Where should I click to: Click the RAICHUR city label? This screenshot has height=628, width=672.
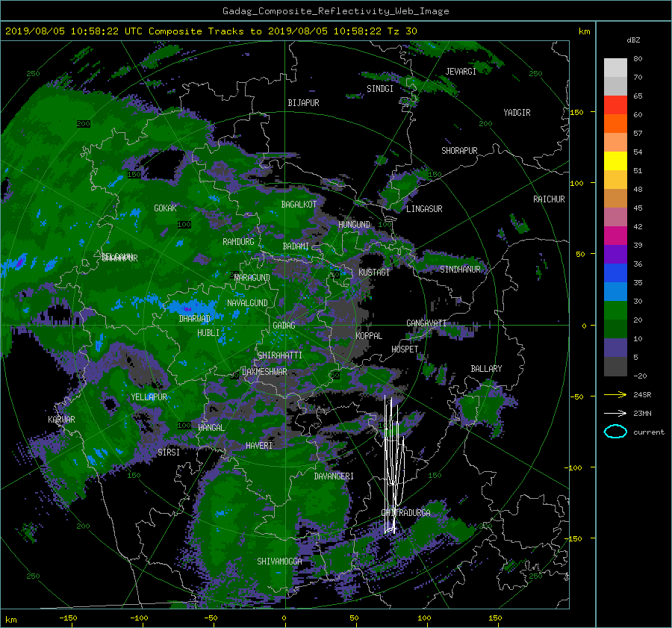click(549, 199)
